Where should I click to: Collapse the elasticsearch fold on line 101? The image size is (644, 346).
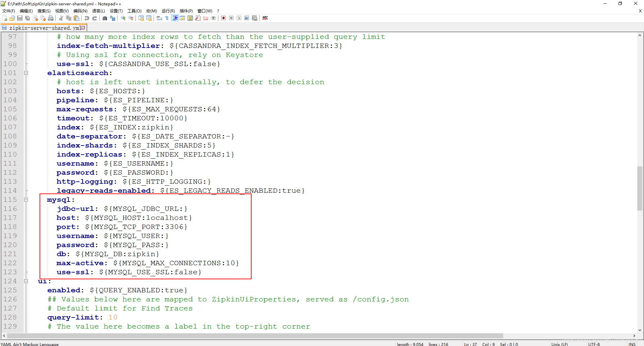click(x=26, y=73)
